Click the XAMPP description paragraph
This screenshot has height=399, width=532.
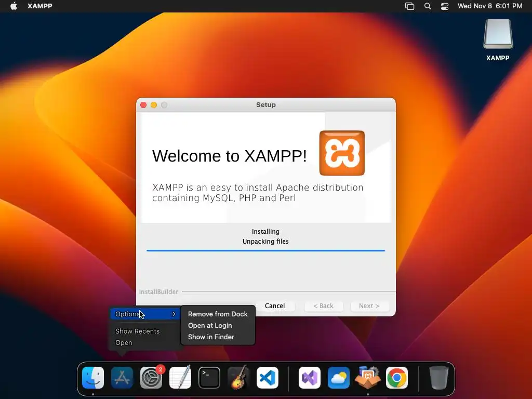point(258,193)
